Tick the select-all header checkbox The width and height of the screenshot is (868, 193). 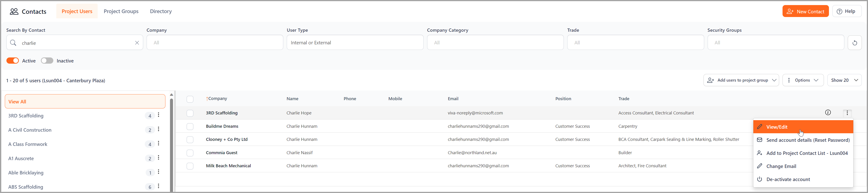(190, 99)
